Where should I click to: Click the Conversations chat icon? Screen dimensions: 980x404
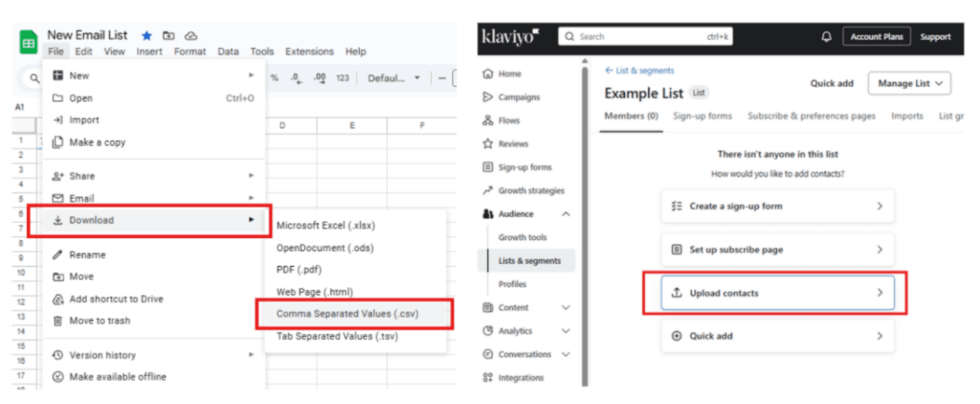point(488,354)
